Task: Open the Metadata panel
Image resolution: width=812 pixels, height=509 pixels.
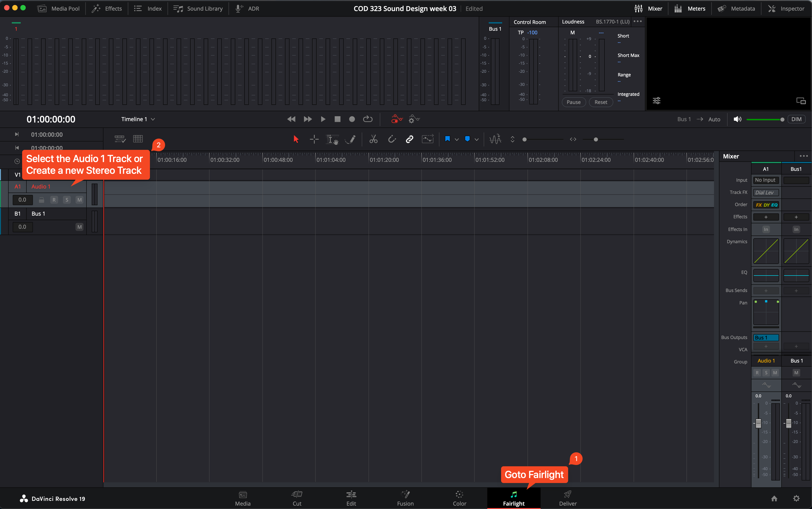Action: (x=736, y=9)
